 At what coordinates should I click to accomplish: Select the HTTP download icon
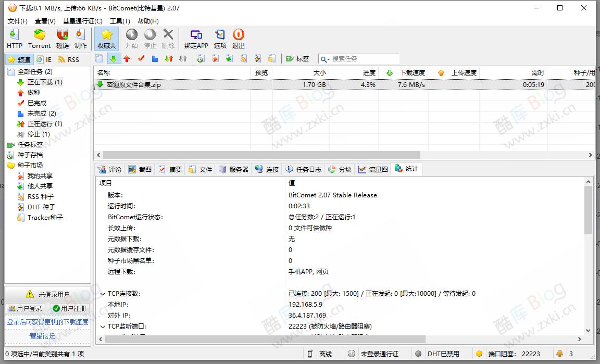coord(14,38)
